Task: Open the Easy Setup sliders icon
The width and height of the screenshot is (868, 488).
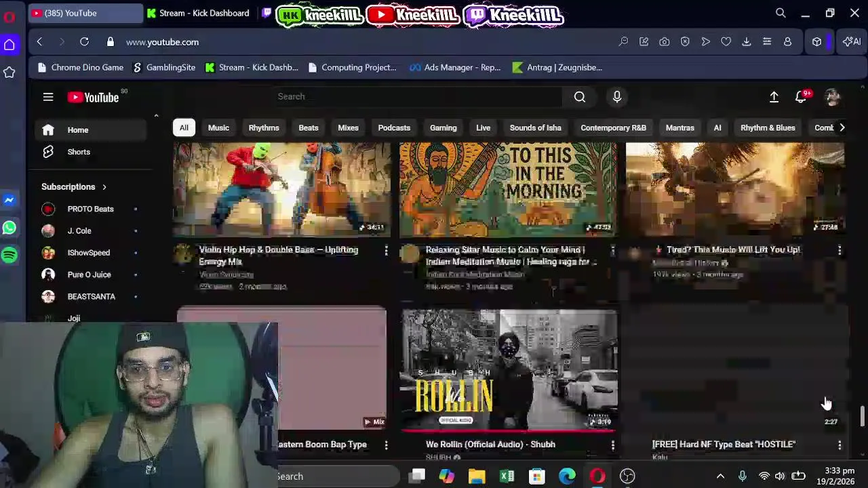Action: coord(767,42)
